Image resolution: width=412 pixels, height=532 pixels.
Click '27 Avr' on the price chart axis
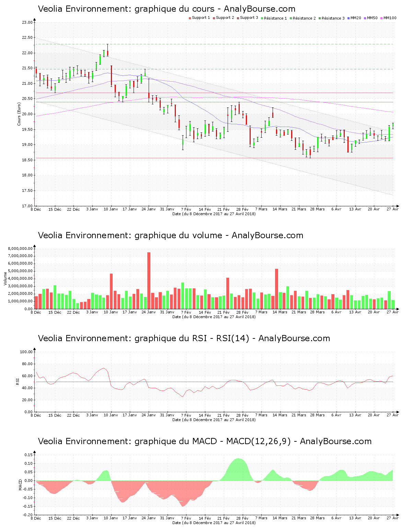(393, 209)
